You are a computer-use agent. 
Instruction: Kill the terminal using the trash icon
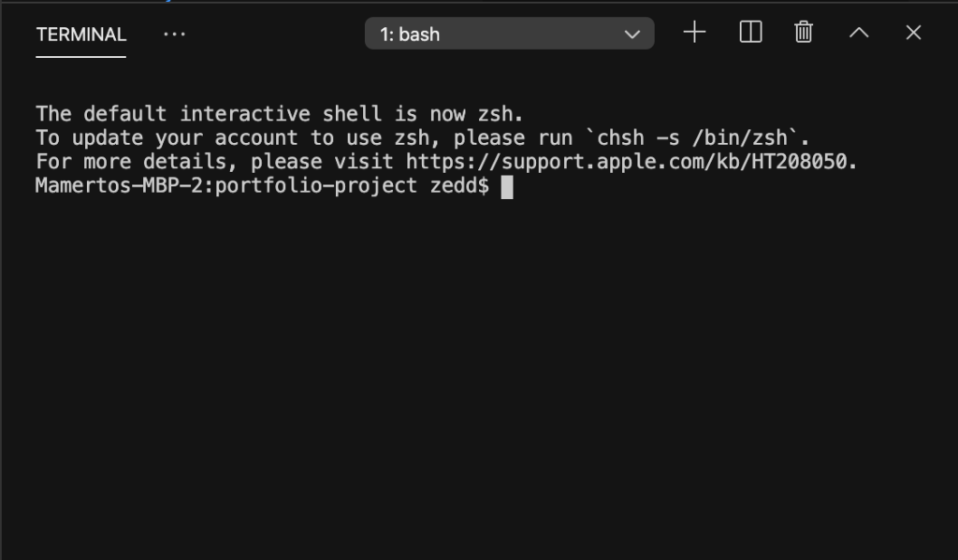[804, 33]
